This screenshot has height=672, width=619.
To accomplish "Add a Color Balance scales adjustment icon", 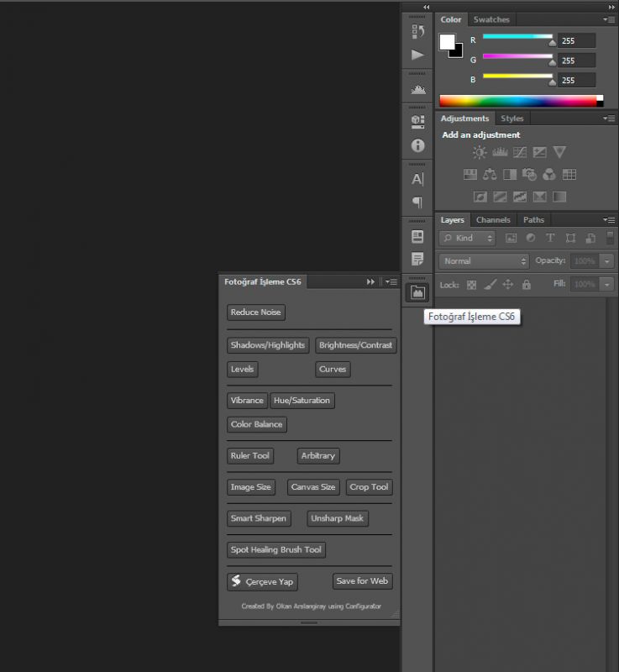I will (x=490, y=175).
